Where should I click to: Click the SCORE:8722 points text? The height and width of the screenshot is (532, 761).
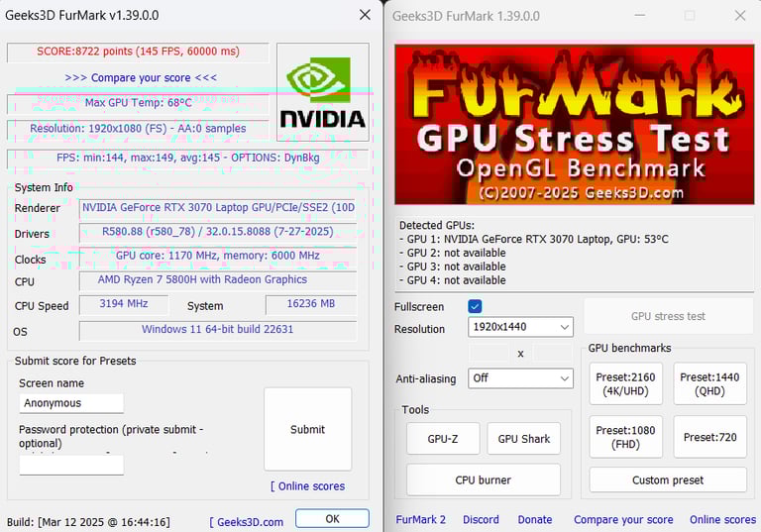click(x=139, y=52)
